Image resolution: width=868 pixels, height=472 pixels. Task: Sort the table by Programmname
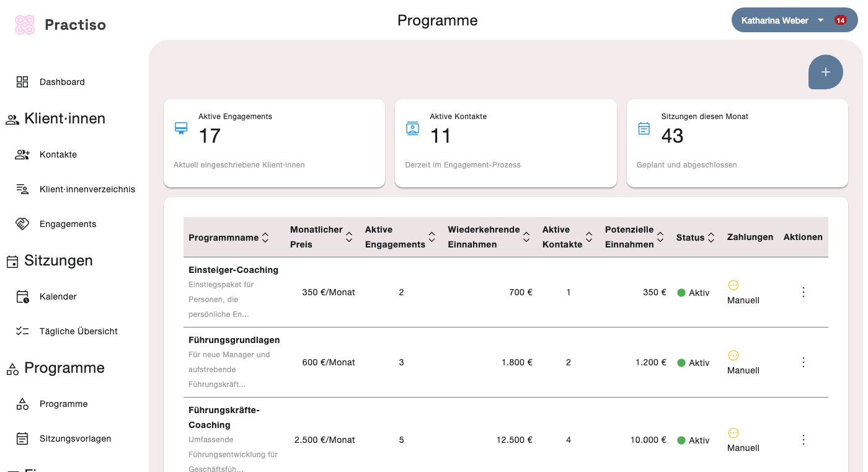pyautogui.click(x=265, y=237)
